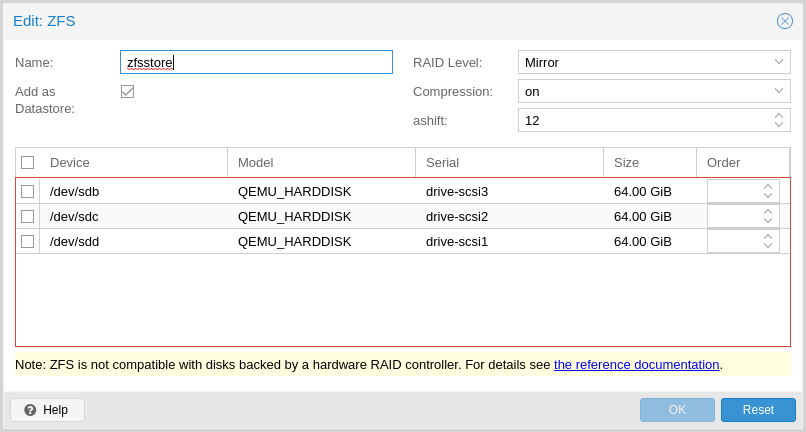Tick the /dev/sdd disk checkbox
806x432 pixels.
27,242
